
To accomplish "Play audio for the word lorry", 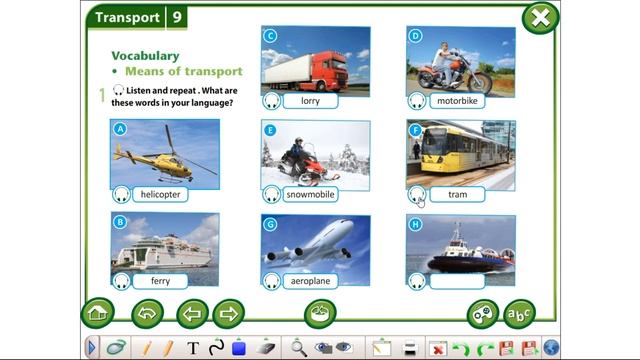I will point(271,101).
